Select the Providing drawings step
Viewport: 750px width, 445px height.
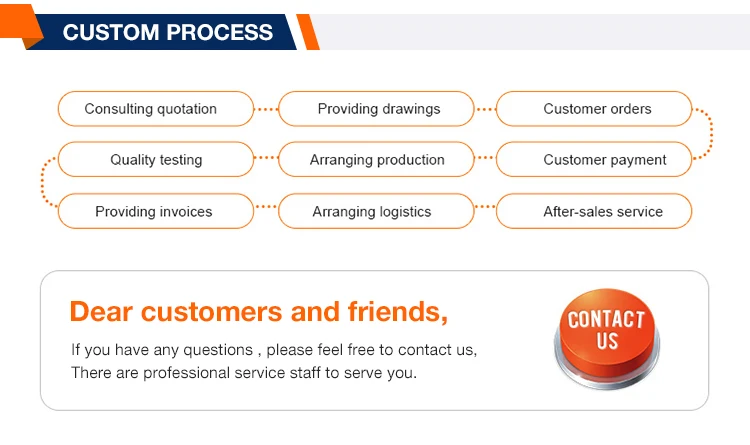376,109
